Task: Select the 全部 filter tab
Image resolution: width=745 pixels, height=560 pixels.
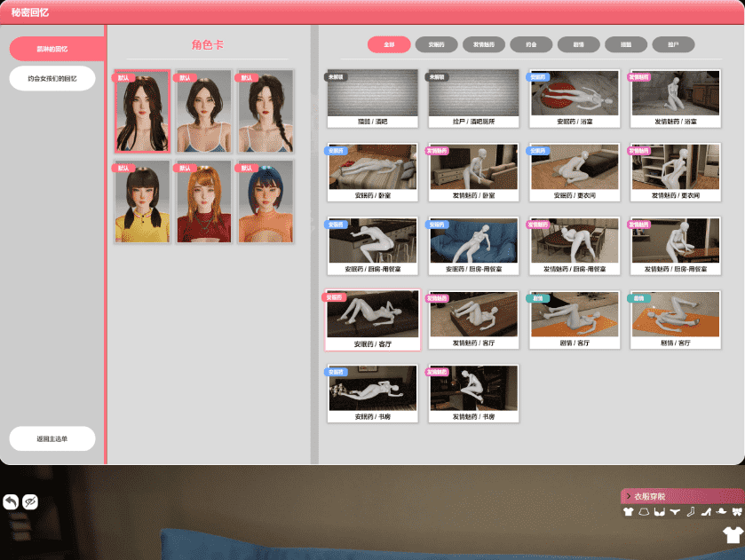Action: click(389, 43)
